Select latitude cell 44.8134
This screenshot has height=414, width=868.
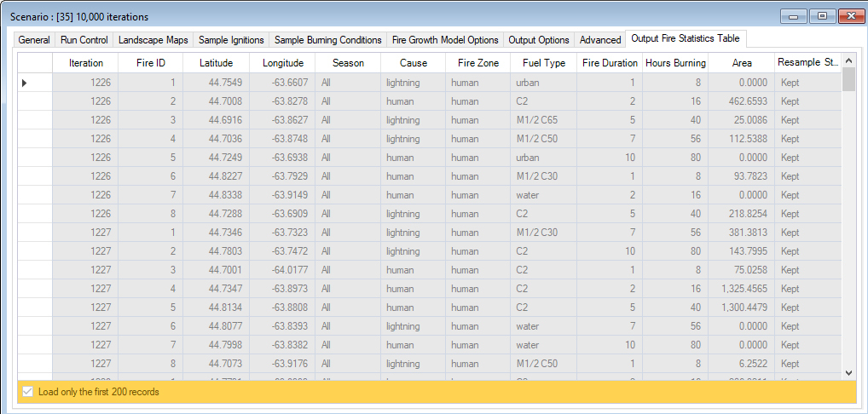(217, 308)
